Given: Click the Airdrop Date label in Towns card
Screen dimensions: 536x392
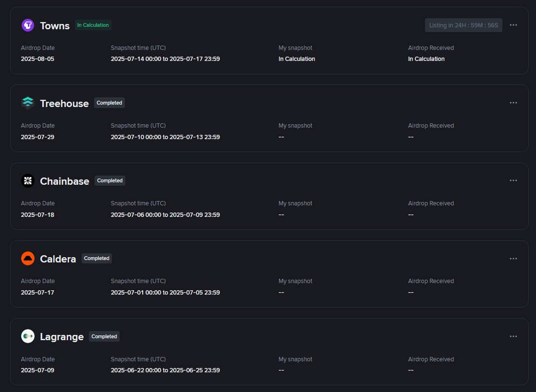Looking at the screenshot, I should tap(37, 48).
